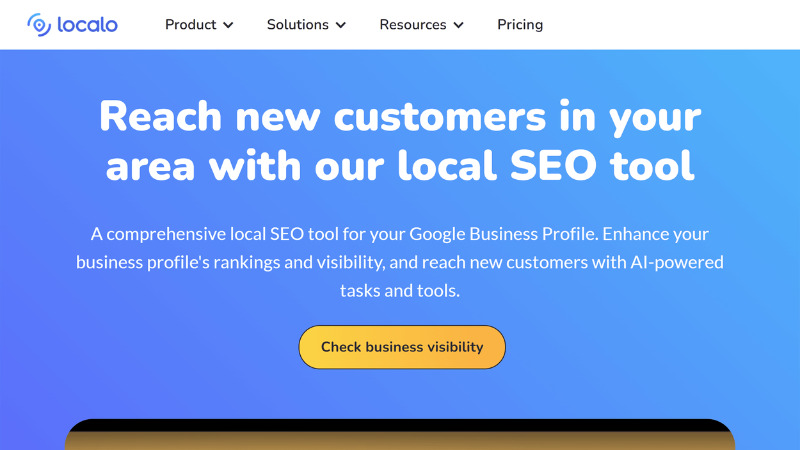Viewport: 800px width, 450px height.
Task: Open the Solutions menu
Action: pyautogui.click(x=298, y=24)
